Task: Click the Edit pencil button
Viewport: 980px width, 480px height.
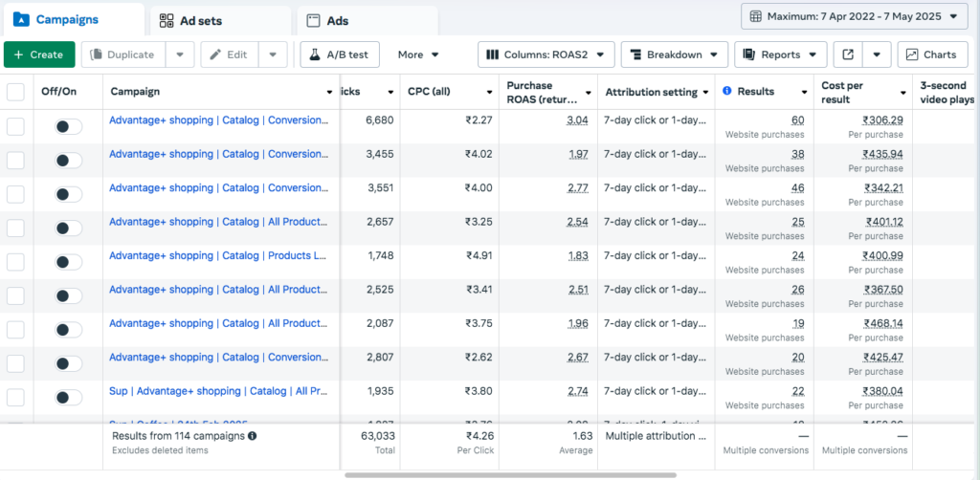Action: tap(229, 55)
